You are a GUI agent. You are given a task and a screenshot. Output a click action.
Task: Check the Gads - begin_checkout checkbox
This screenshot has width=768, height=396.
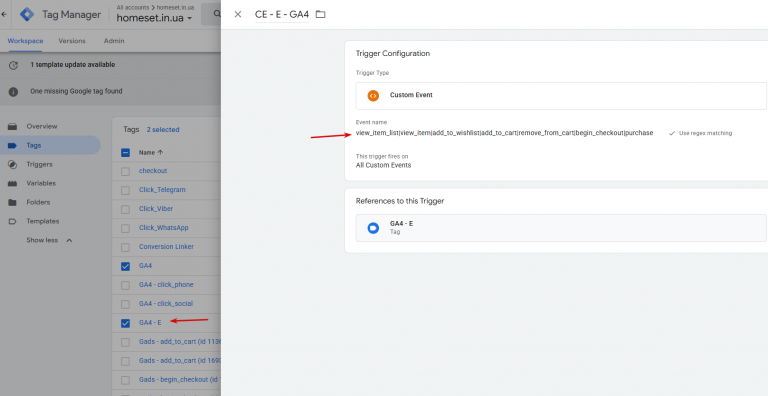125,380
